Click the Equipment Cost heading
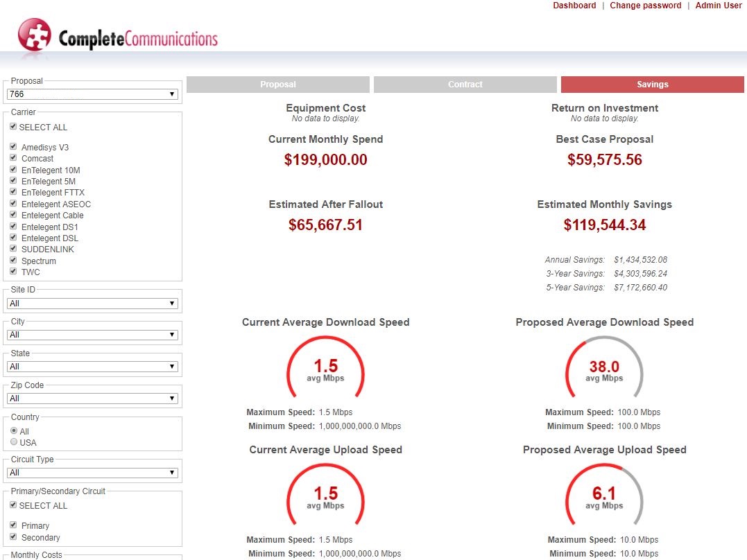This screenshot has height=560, width=747. (x=325, y=108)
